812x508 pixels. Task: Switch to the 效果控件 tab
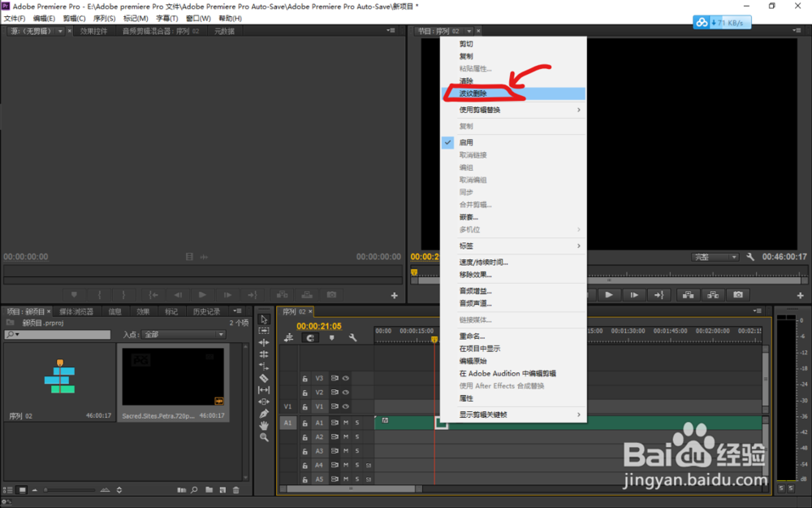click(93, 31)
